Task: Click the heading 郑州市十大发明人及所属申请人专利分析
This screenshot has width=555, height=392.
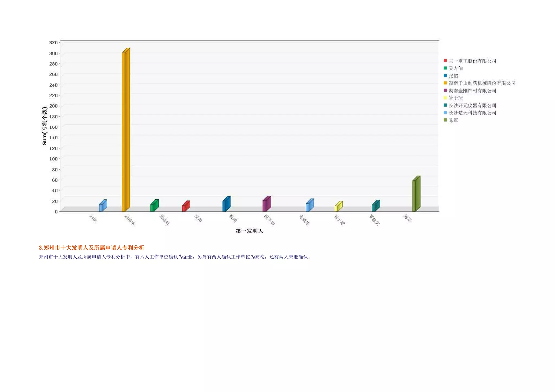Action: 92,248
